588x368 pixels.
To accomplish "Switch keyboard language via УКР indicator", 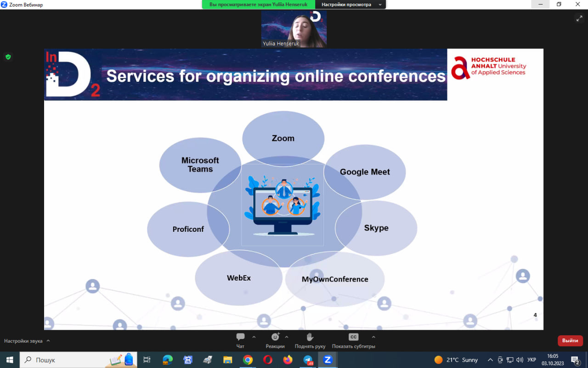I will click(531, 360).
